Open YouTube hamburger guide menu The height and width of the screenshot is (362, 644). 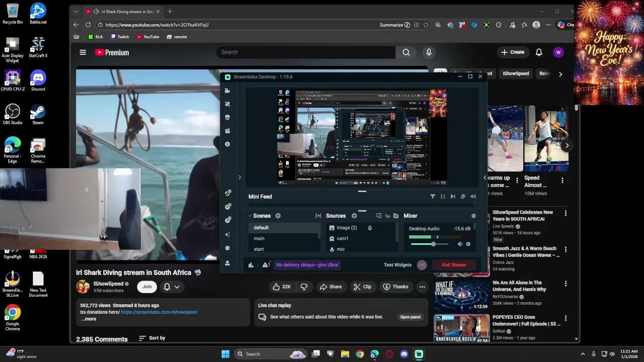tap(83, 52)
